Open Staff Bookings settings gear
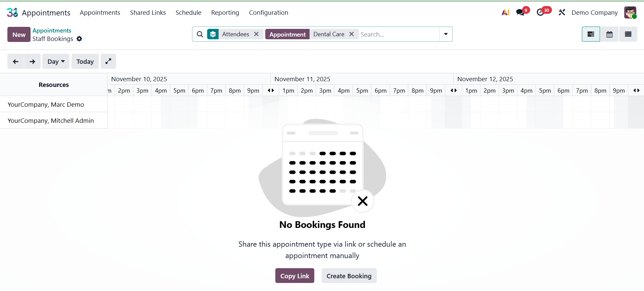 [79, 39]
